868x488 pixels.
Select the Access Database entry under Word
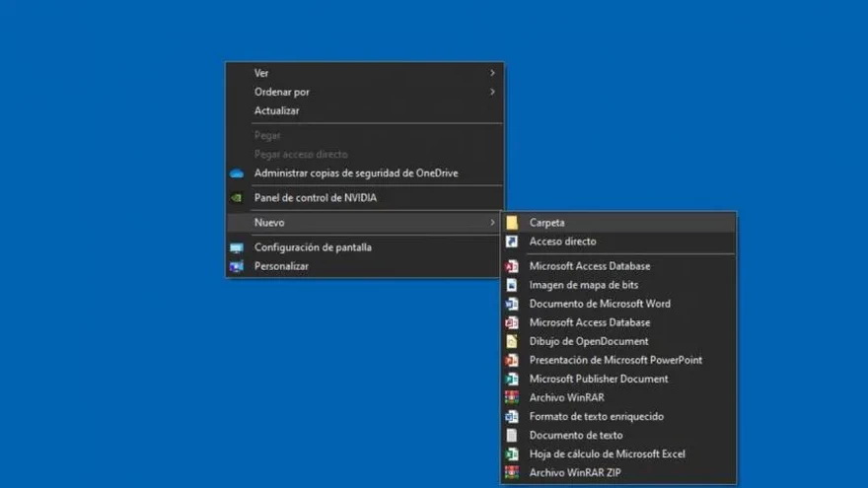coord(618,322)
